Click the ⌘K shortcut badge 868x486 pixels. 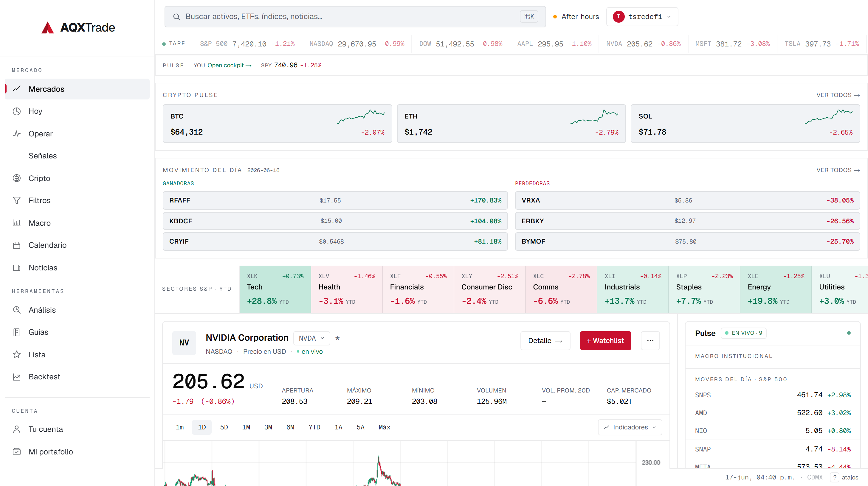pos(529,16)
